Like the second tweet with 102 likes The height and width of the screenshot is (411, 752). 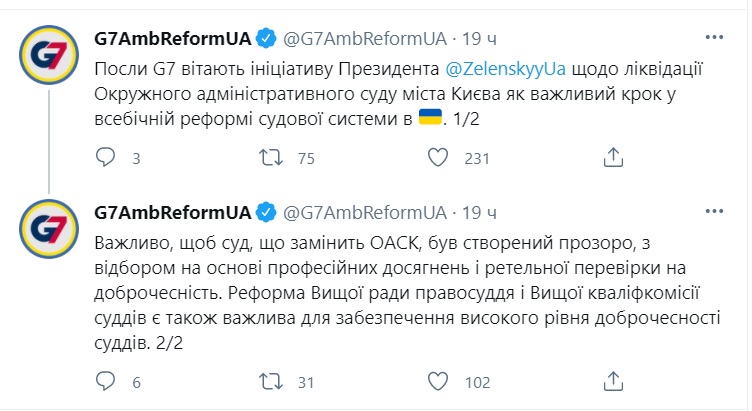click(x=436, y=381)
